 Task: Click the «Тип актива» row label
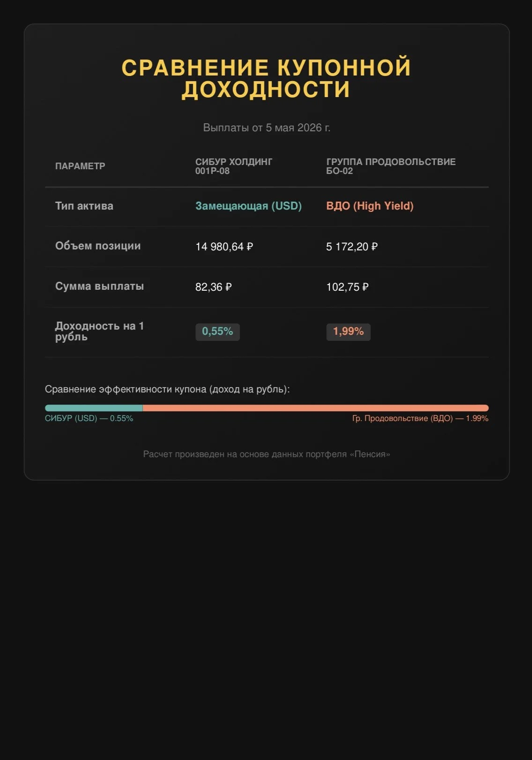click(x=84, y=206)
